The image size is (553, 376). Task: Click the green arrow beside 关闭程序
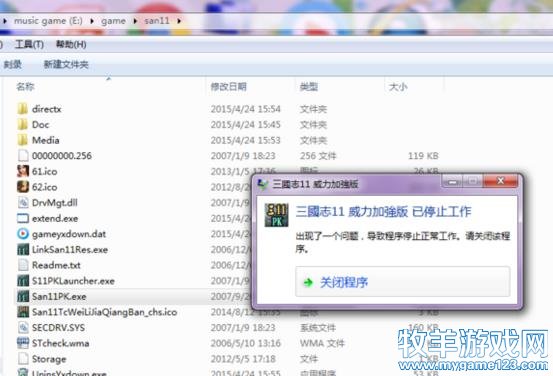coord(308,282)
